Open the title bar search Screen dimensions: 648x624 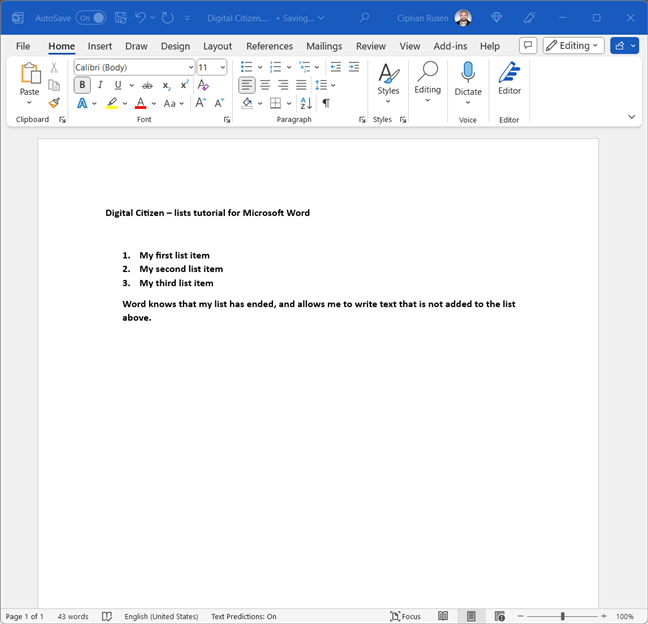364,18
